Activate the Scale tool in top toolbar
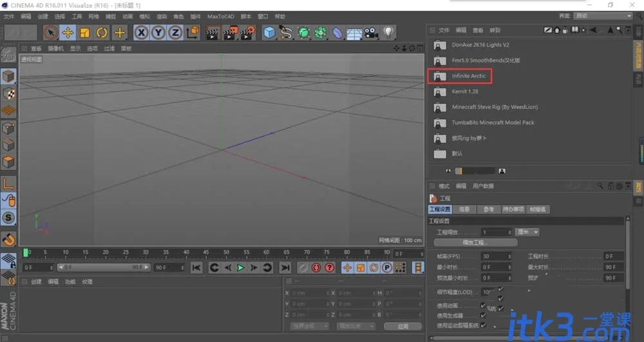 [x=84, y=32]
